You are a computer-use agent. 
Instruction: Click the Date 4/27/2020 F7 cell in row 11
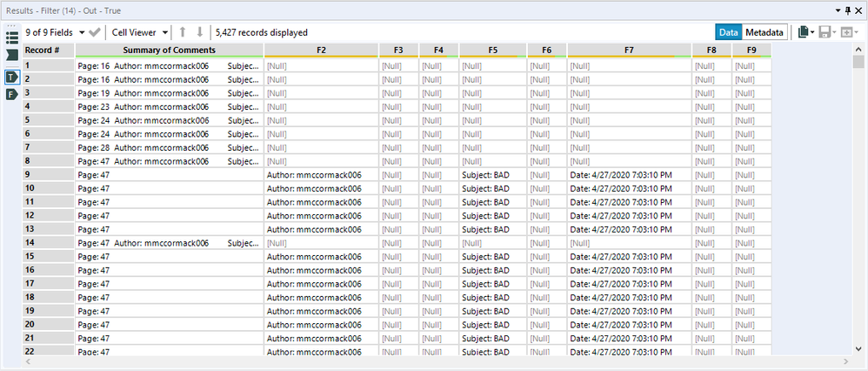pyautogui.click(x=630, y=202)
